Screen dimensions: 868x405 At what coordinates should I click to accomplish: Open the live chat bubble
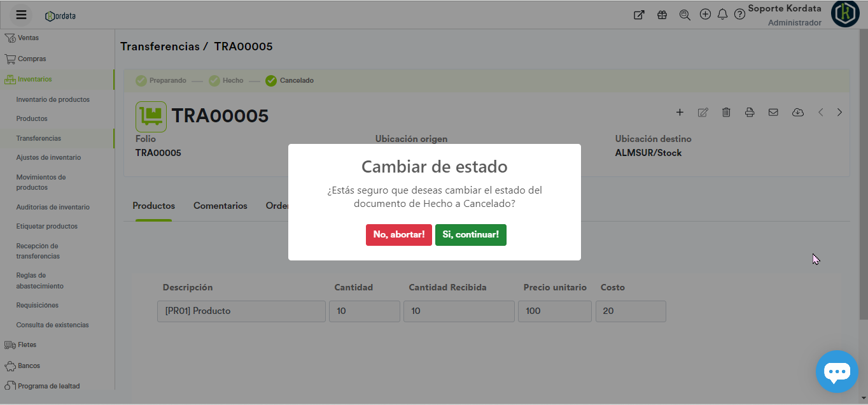point(837,371)
